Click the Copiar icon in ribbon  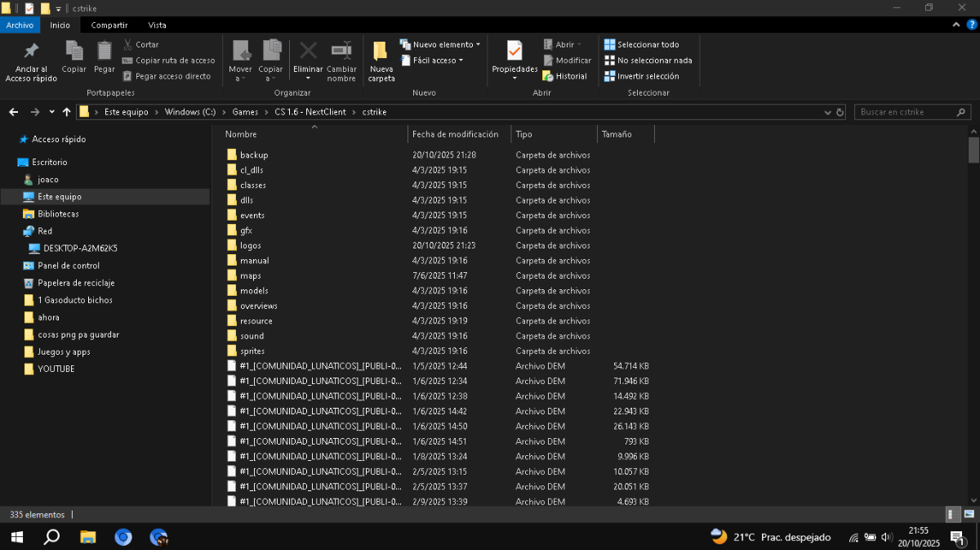click(x=73, y=52)
